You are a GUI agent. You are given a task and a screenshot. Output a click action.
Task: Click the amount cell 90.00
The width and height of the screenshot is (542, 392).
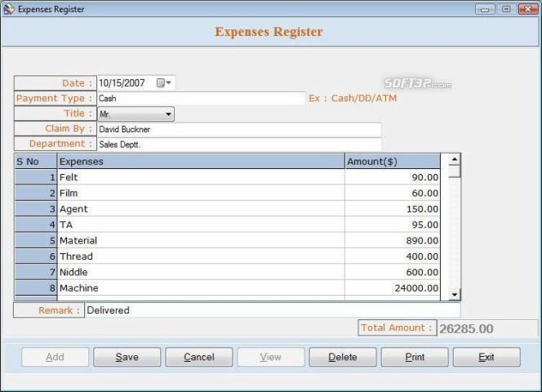click(x=393, y=177)
